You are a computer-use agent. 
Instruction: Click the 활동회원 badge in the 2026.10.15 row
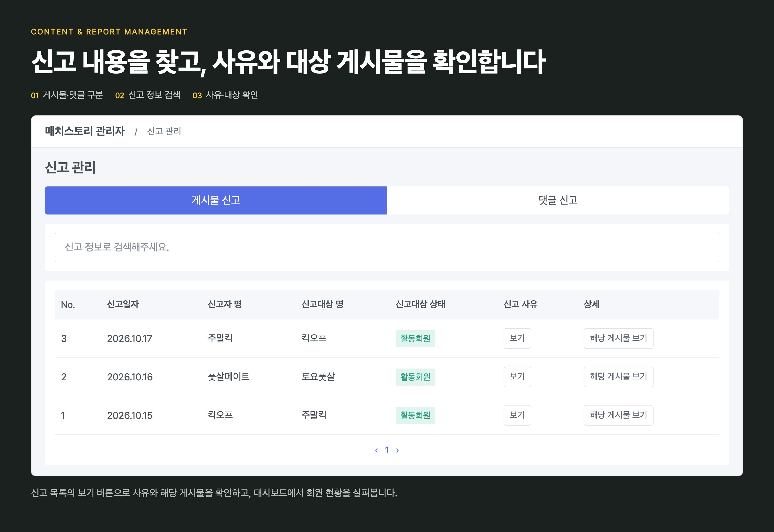click(415, 415)
